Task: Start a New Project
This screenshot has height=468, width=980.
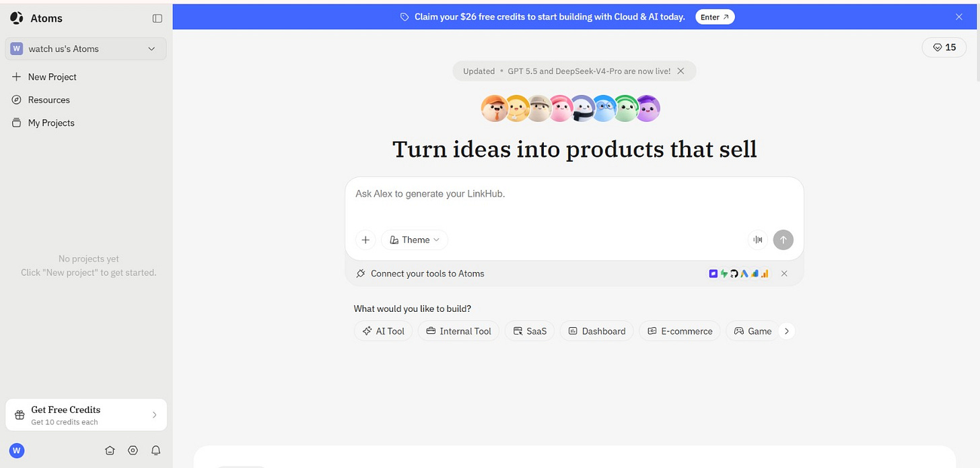Action: 44,77
